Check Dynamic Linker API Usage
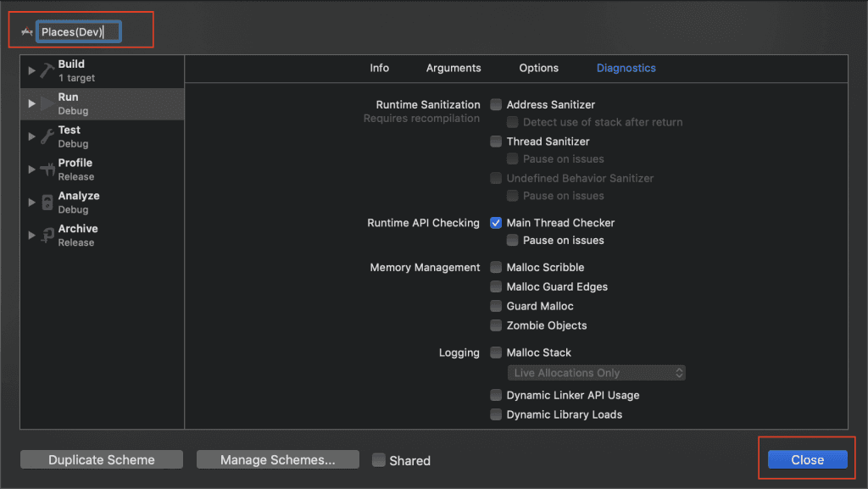The image size is (868, 489). [496, 395]
